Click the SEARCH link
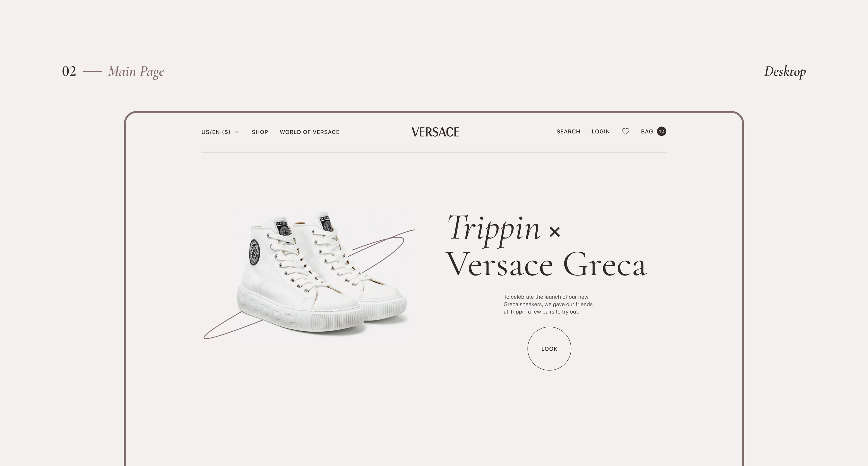This screenshot has width=868, height=466. click(568, 132)
